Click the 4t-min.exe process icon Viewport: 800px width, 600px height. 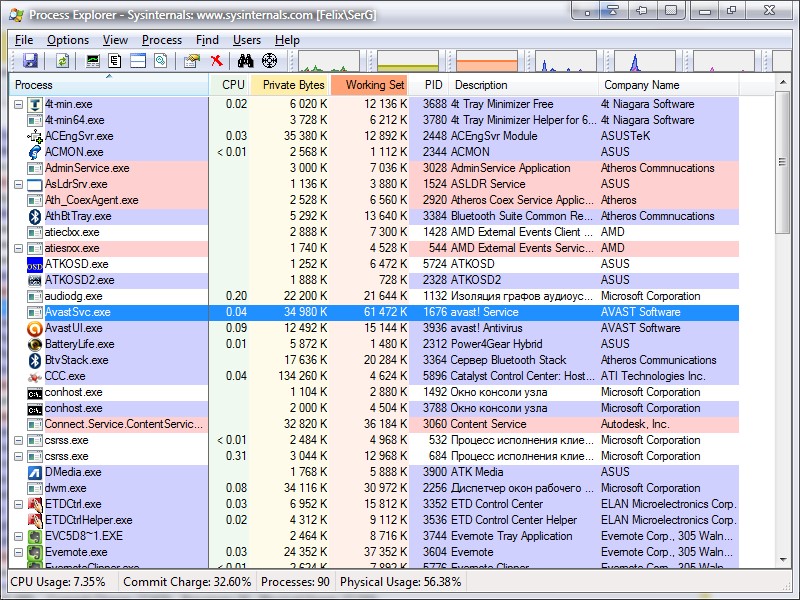pos(35,104)
